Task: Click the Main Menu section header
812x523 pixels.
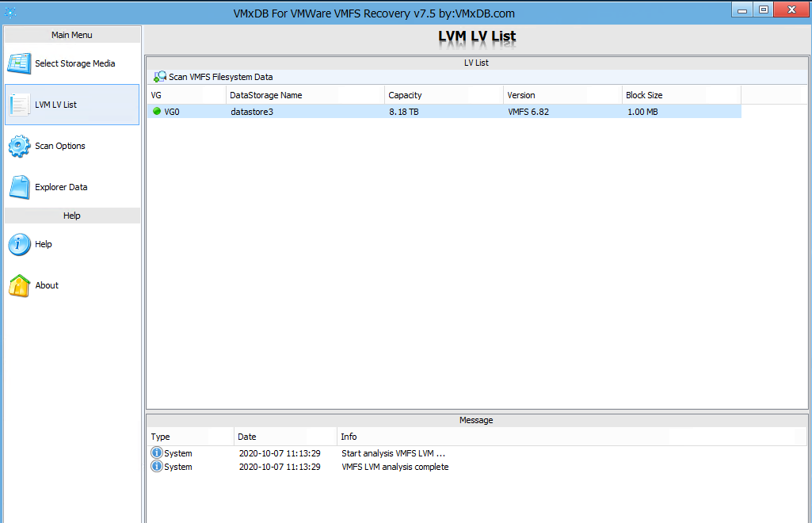Action: tap(72, 35)
